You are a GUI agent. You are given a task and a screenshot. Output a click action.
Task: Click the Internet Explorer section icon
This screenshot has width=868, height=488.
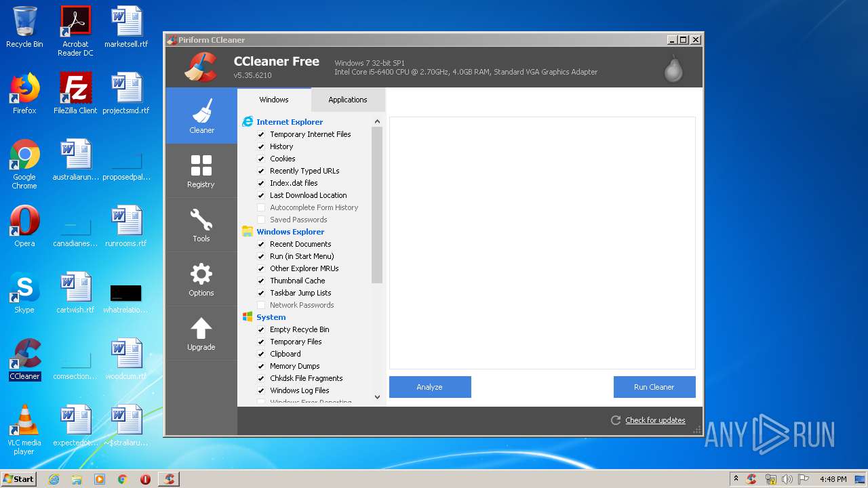[x=248, y=122]
